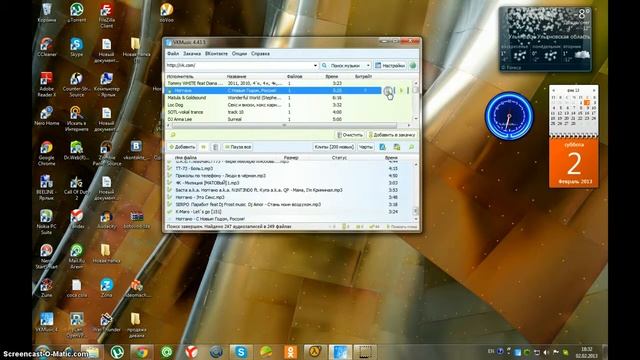Click the blue analog clock gadget
Viewport: 640px width, 360px height.
point(509,116)
